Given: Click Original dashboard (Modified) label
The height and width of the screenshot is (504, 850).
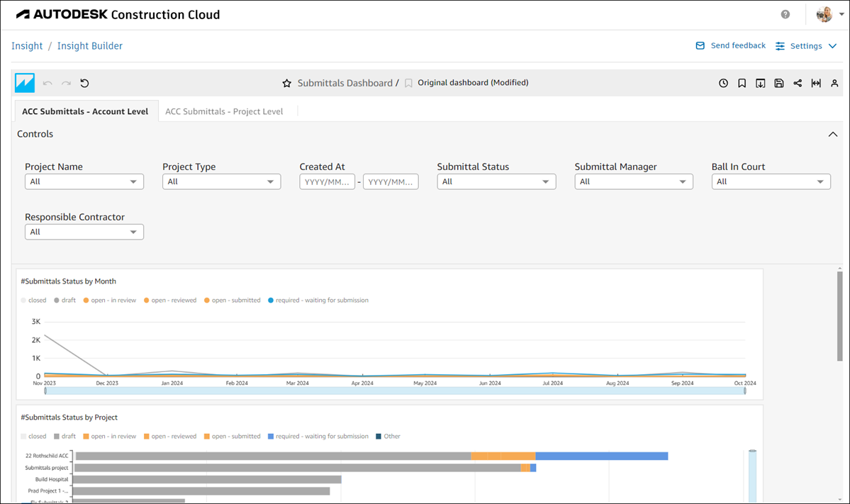Looking at the screenshot, I should 473,82.
